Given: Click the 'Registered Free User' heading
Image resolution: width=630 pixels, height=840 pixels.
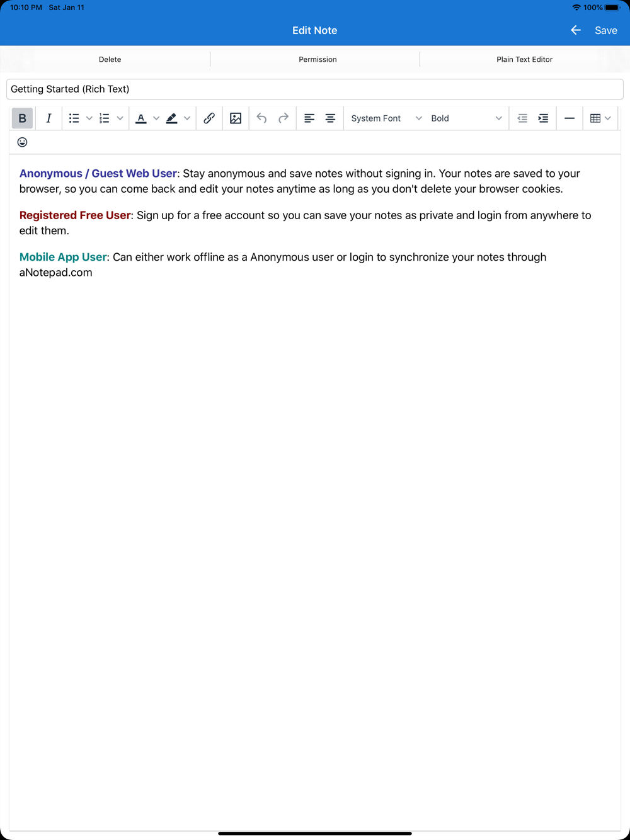Looking at the screenshot, I should coord(75,215).
